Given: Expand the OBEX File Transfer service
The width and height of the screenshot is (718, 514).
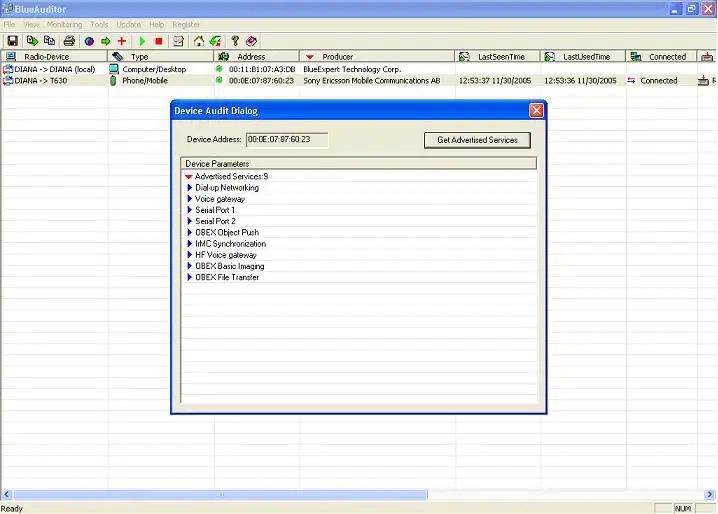Looking at the screenshot, I should [189, 278].
